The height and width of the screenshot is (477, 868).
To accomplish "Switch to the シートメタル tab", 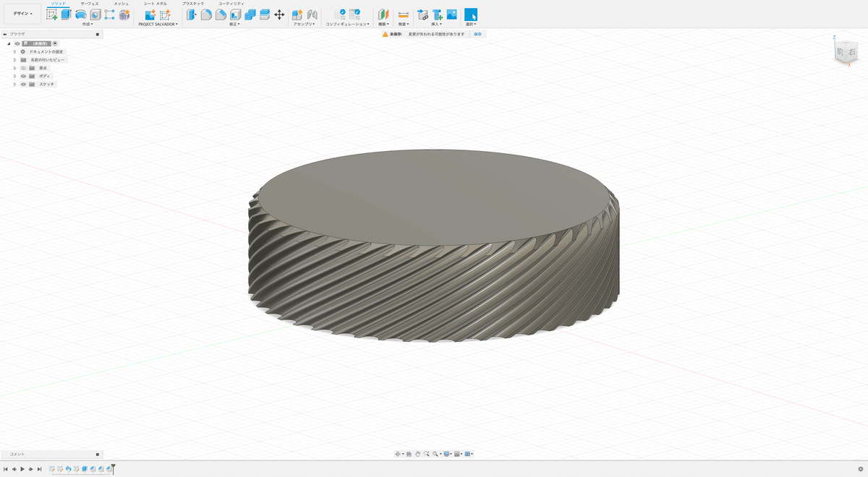I will (156, 4).
